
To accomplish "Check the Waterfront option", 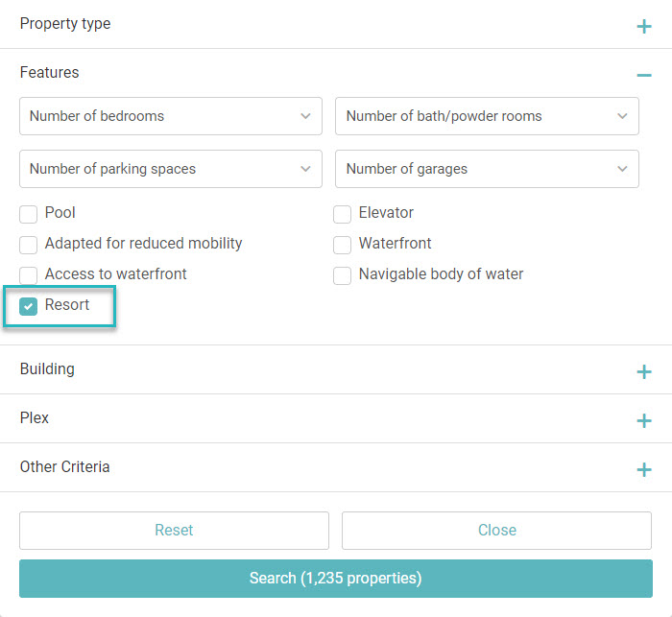I will pos(342,245).
